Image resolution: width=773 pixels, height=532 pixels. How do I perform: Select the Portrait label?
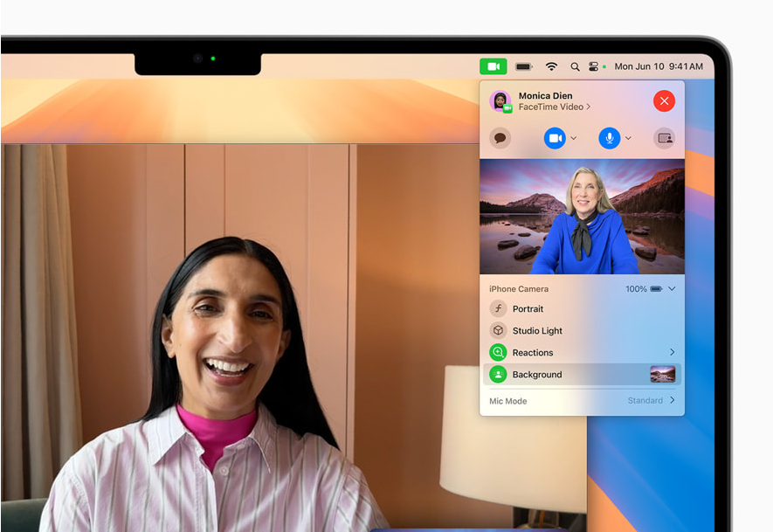coord(528,309)
